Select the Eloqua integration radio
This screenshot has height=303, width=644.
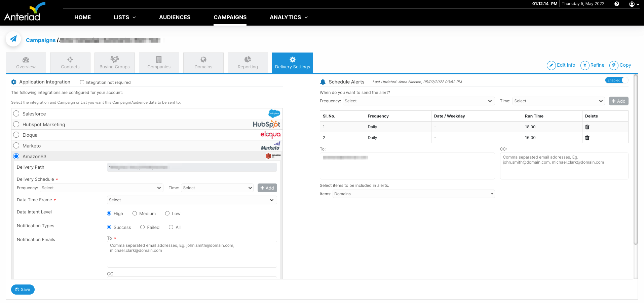coord(16,135)
